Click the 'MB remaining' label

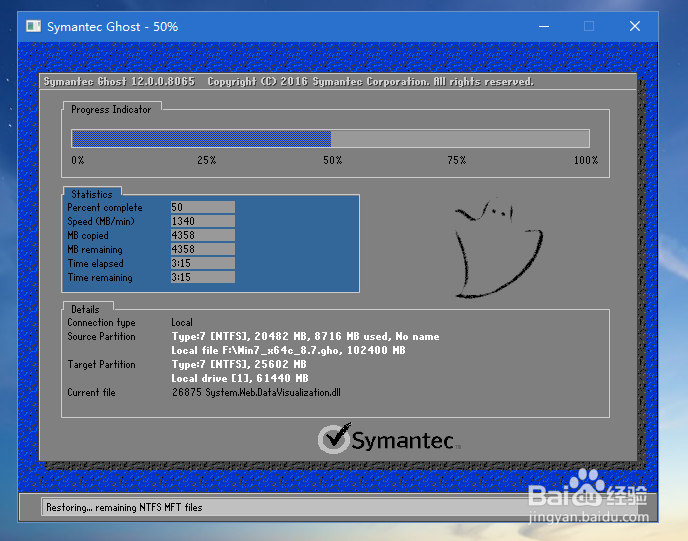[95, 250]
